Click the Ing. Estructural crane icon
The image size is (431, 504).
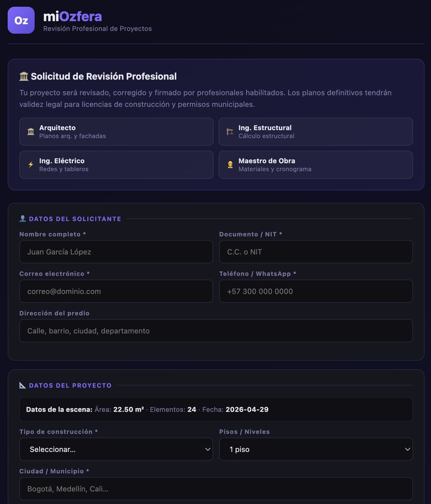coord(230,132)
